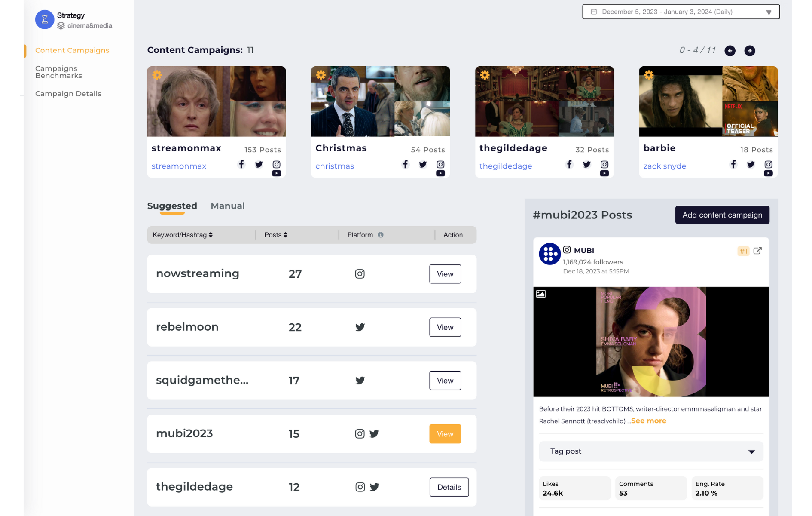Click the zack snyde keyword link

coord(665,166)
